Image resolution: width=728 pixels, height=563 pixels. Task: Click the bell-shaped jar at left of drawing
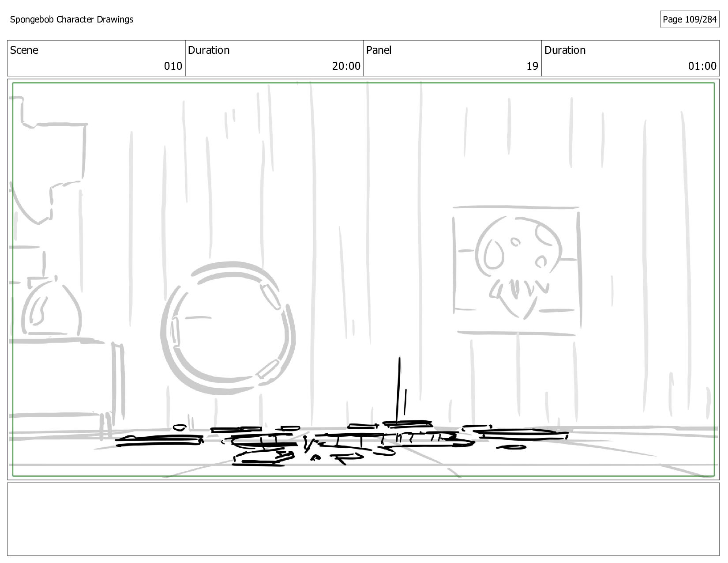[51, 306]
